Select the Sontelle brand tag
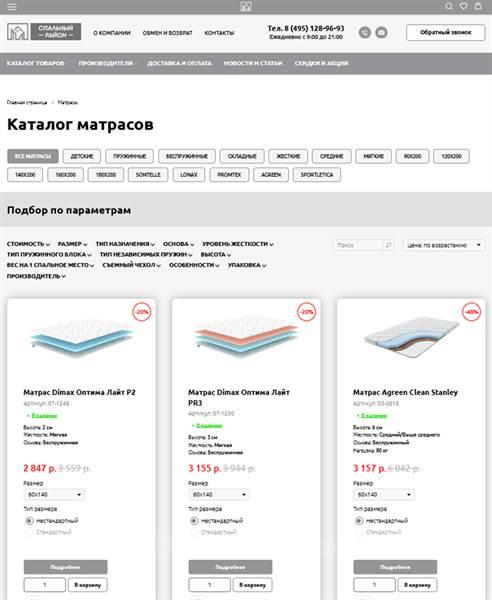 148,174
